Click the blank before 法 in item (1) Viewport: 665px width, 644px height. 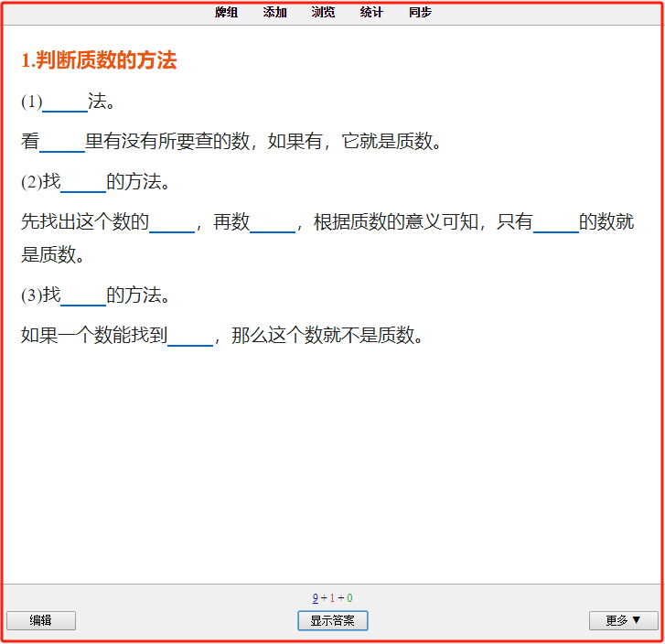tap(65, 102)
